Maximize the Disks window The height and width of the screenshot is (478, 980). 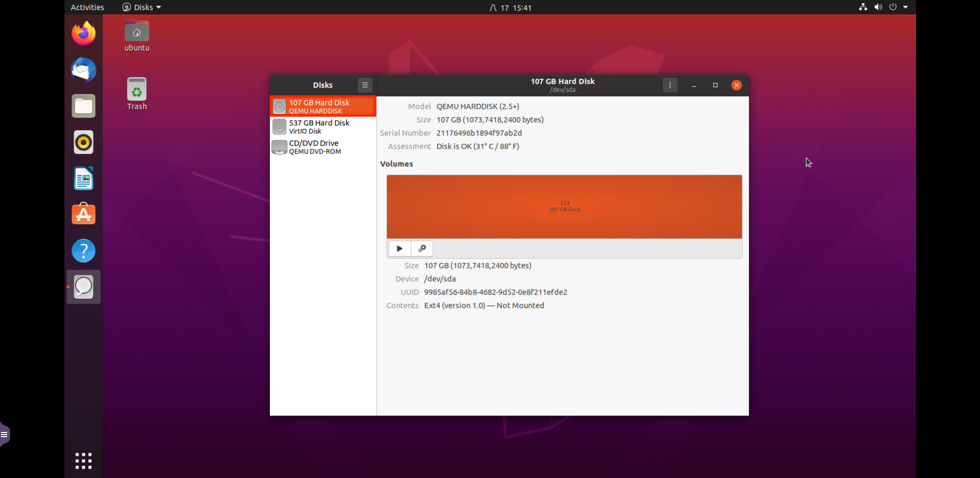(x=715, y=85)
